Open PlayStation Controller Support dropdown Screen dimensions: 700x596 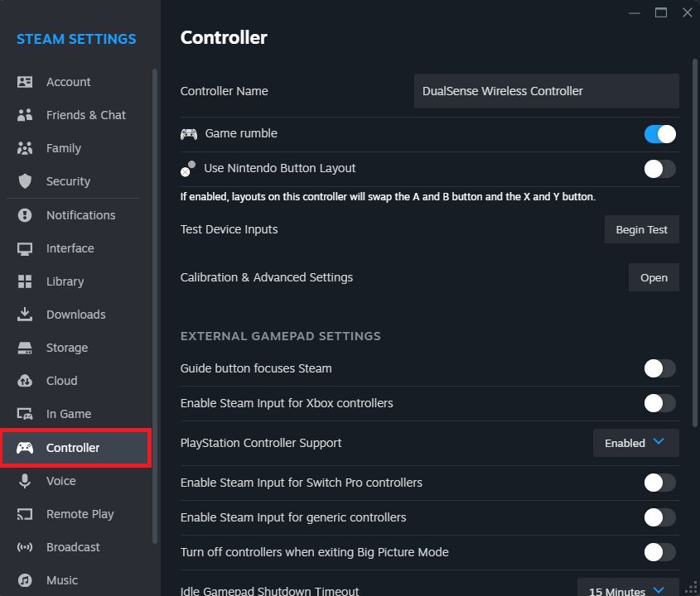point(635,443)
